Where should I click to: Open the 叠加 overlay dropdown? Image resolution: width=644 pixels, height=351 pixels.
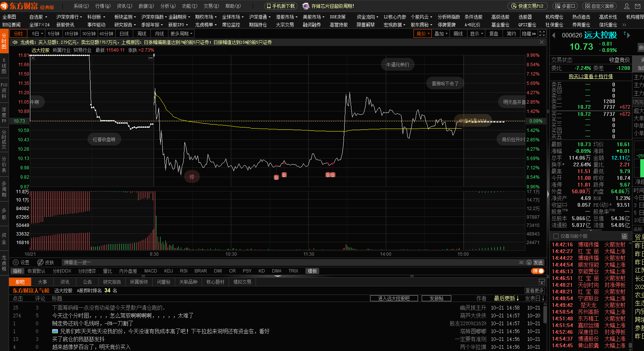tap(441, 34)
